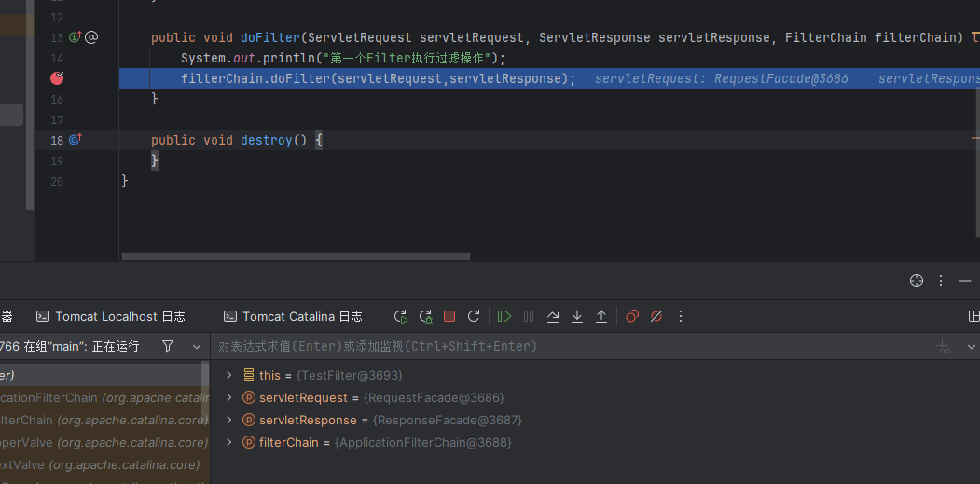Expand the servletRequest variable node

(229, 397)
